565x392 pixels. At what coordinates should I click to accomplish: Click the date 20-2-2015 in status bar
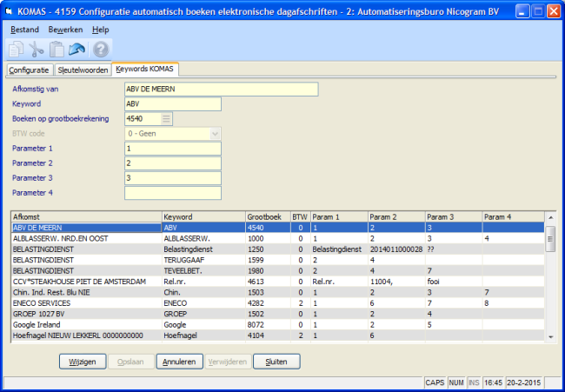(x=523, y=382)
